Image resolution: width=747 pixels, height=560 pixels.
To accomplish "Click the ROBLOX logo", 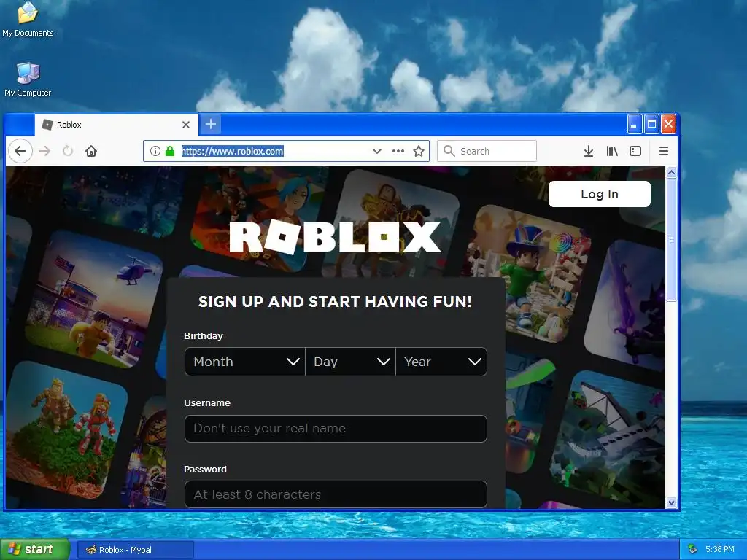I will tap(335, 237).
